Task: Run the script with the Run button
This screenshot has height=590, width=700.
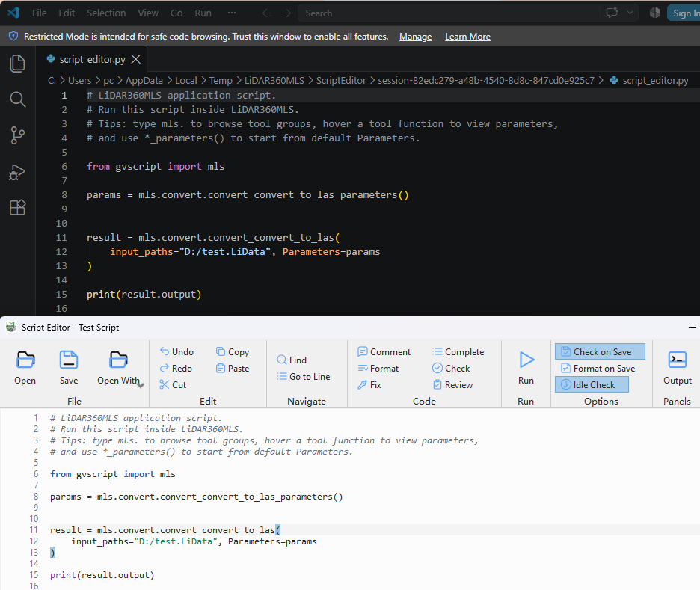Action: [526, 368]
